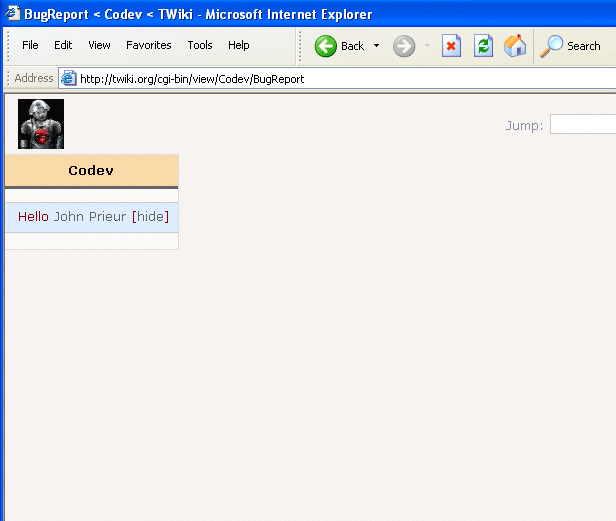Click the Forward arrow button
Image resolution: width=616 pixels, height=521 pixels.
(x=403, y=46)
